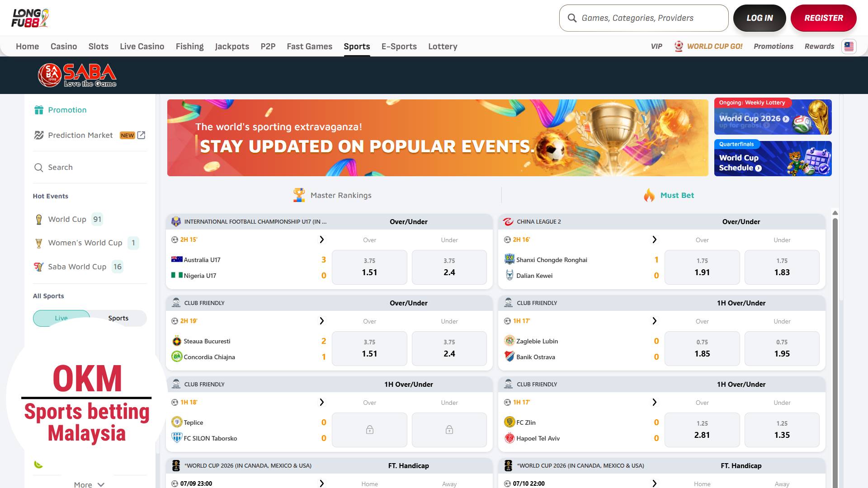Image resolution: width=868 pixels, height=488 pixels.
Task: Expand the 07/10 22:00 World Cup match
Action: [x=654, y=483]
